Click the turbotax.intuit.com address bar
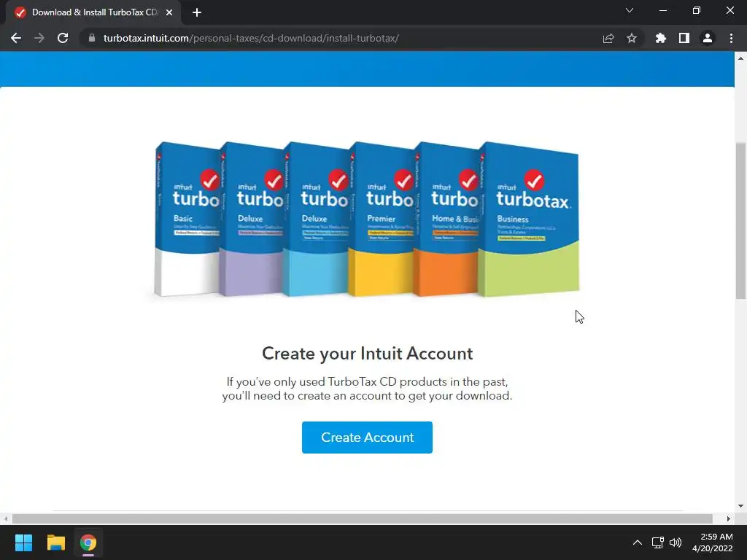Image resolution: width=747 pixels, height=560 pixels. click(x=251, y=38)
